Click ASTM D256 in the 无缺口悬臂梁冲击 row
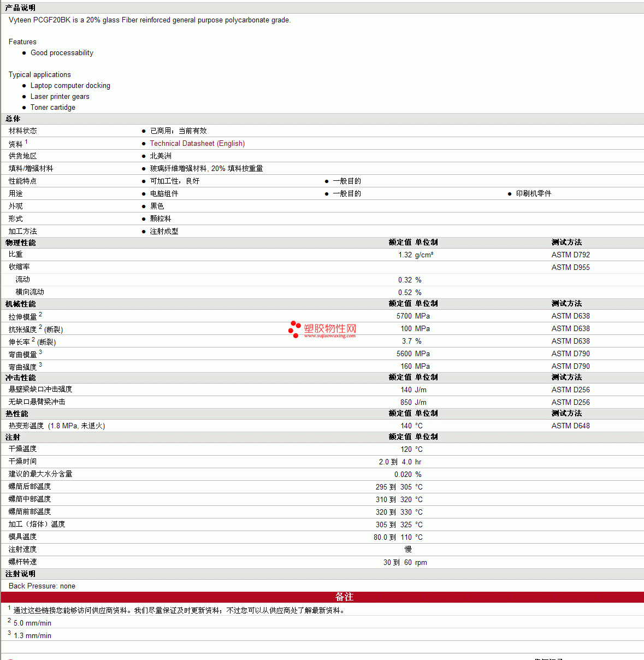 571,402
